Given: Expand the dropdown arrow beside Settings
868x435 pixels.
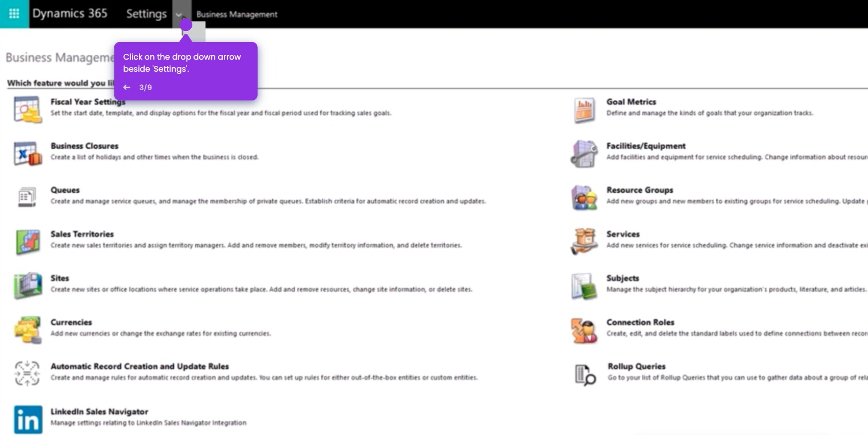Looking at the screenshot, I should [x=180, y=14].
